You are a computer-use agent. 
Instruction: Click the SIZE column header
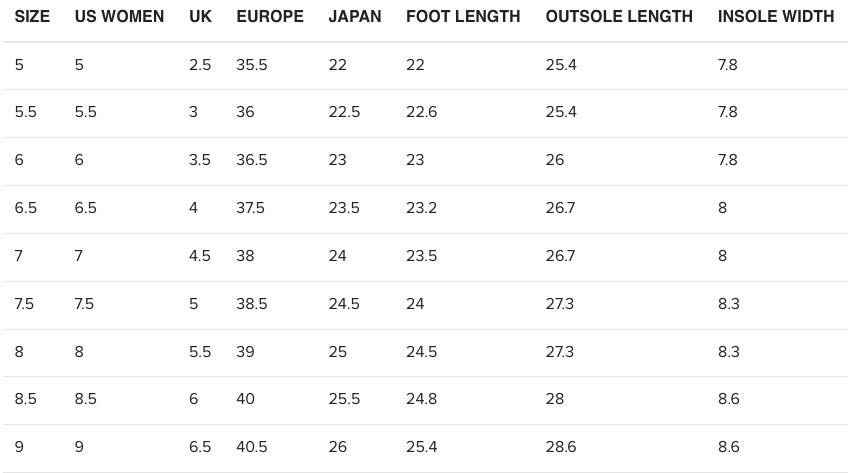pyautogui.click(x=32, y=17)
